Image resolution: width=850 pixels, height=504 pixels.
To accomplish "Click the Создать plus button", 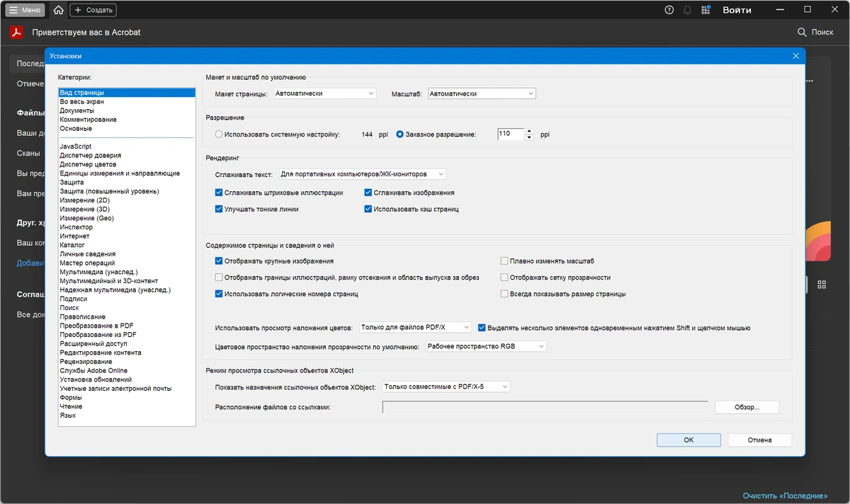I will click(93, 10).
